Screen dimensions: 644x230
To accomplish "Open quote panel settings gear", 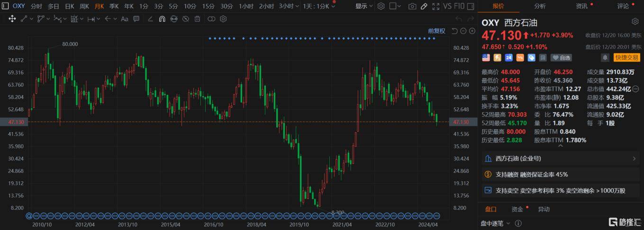I will click(x=635, y=21).
